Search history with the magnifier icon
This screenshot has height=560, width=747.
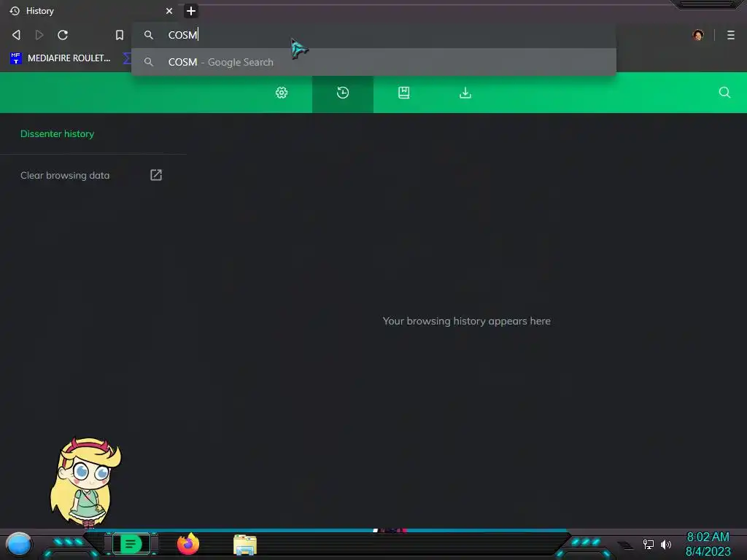(724, 93)
